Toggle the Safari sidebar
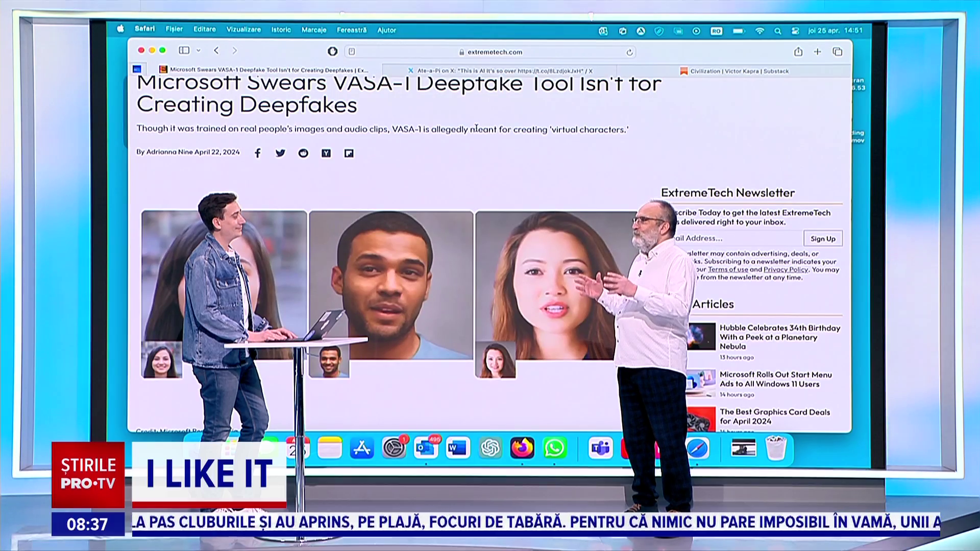Image resolution: width=980 pixels, height=551 pixels. click(x=184, y=50)
